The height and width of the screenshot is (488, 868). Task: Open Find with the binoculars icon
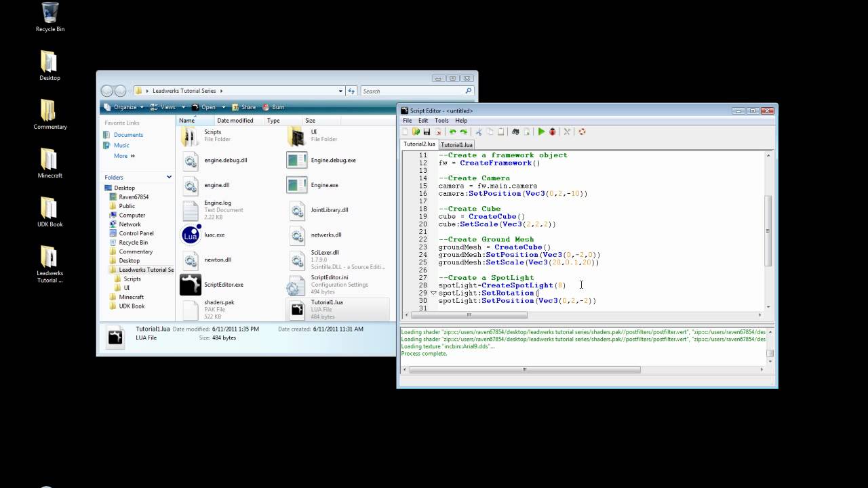[x=515, y=131]
